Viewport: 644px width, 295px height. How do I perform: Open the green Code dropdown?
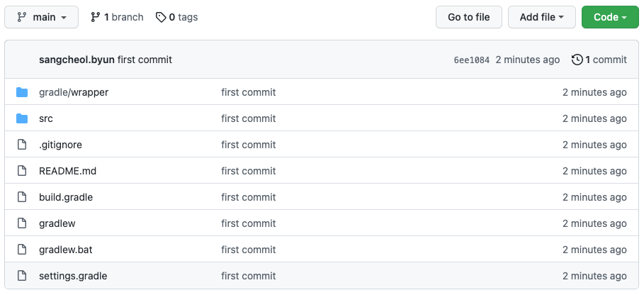[x=610, y=17]
